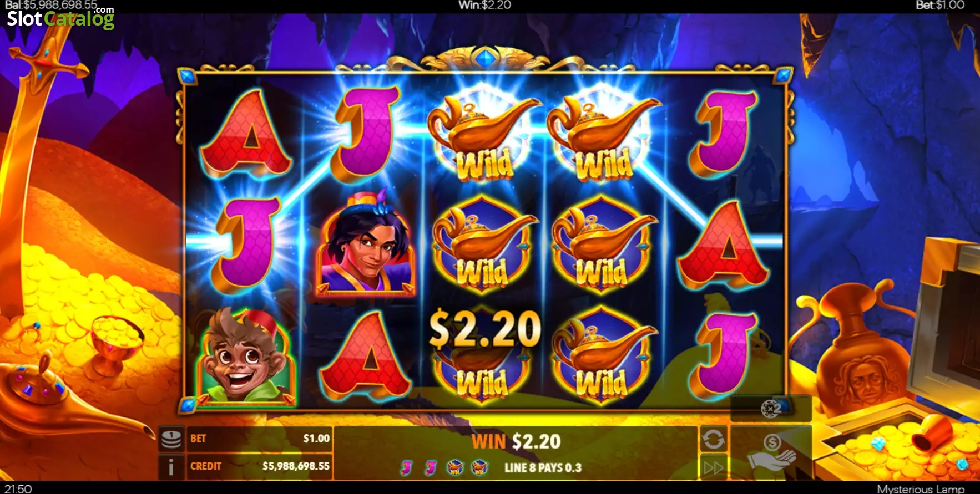Click the $2.20 win amount on reels
Viewport: 980px width, 494px height.
tap(485, 328)
